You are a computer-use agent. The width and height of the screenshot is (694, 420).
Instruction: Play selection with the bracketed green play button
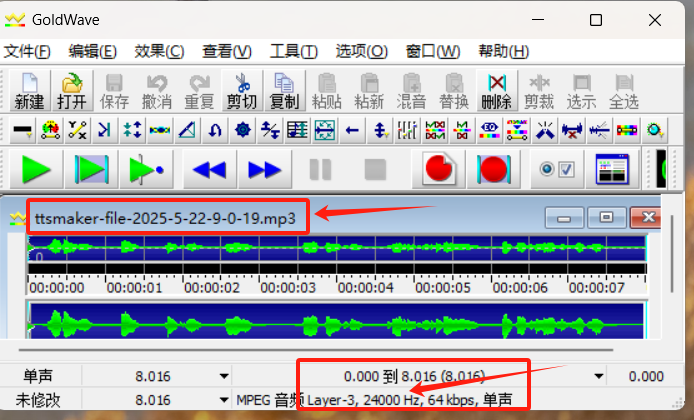tap(92, 170)
